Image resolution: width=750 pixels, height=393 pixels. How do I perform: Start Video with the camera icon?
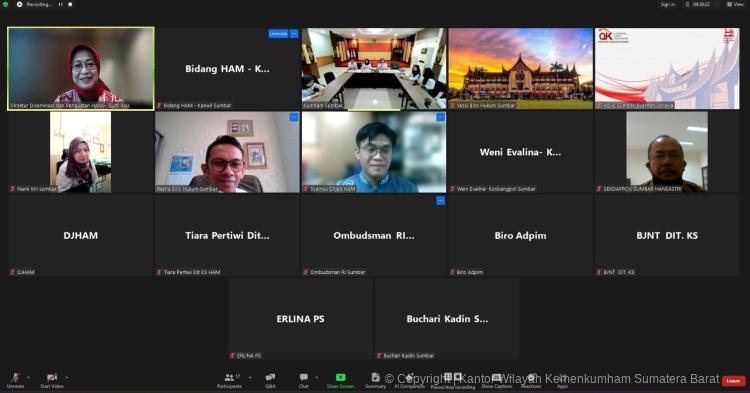[x=52, y=380]
